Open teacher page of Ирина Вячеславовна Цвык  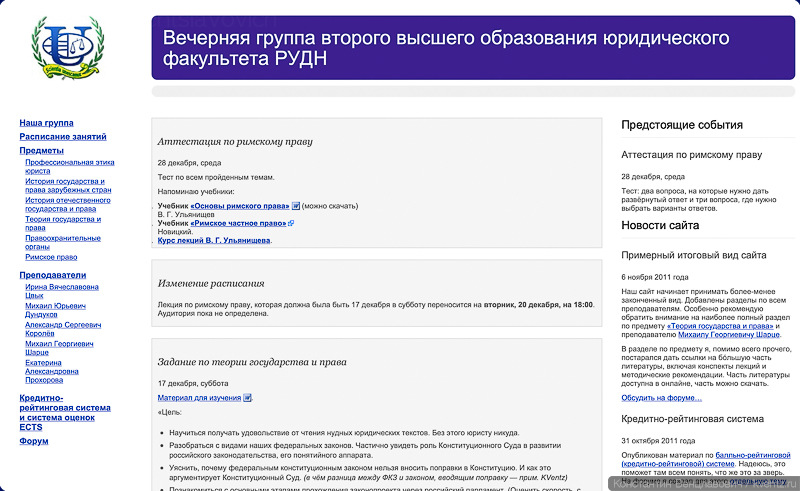coord(62,290)
